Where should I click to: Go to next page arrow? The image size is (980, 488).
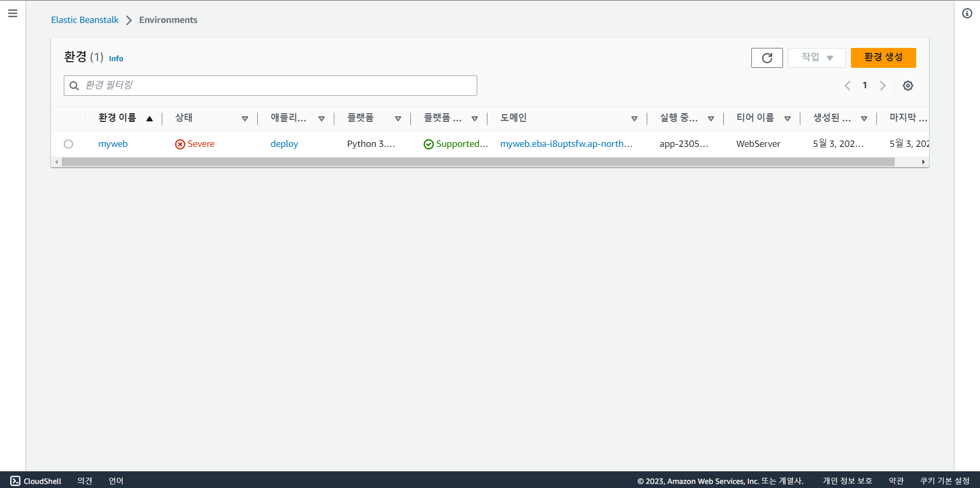coord(883,86)
